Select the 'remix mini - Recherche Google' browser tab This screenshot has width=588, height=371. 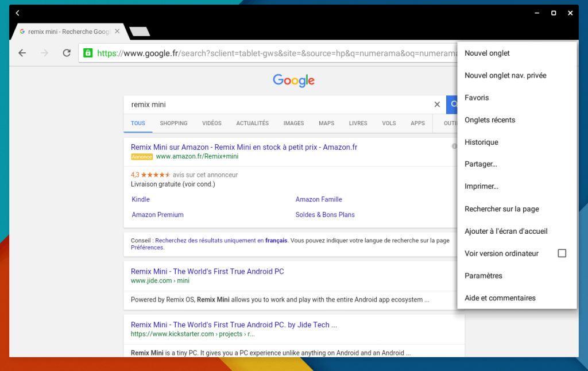pyautogui.click(x=69, y=32)
